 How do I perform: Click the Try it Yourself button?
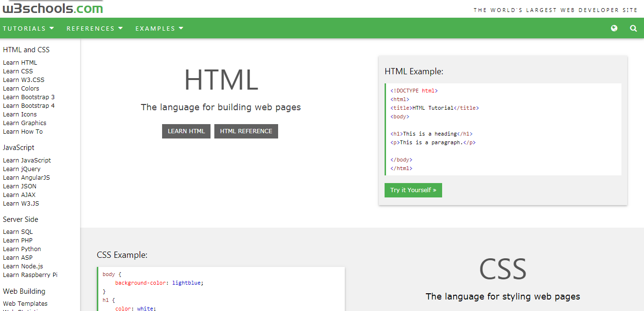413,190
